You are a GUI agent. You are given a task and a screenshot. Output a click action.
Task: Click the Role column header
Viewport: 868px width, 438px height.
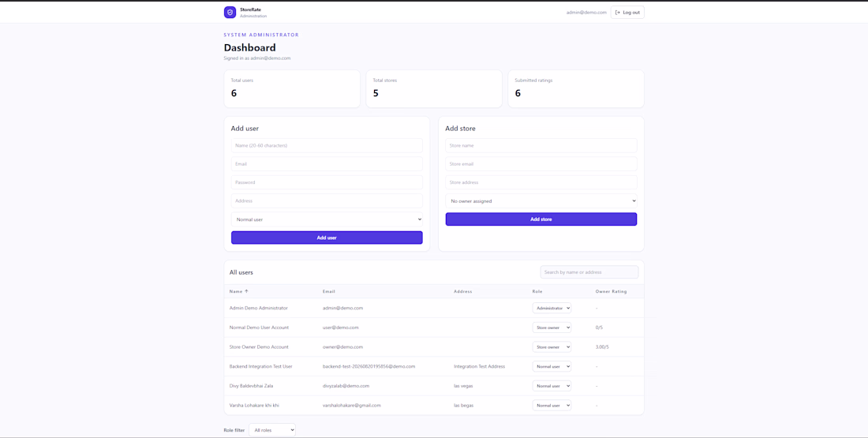537,291
